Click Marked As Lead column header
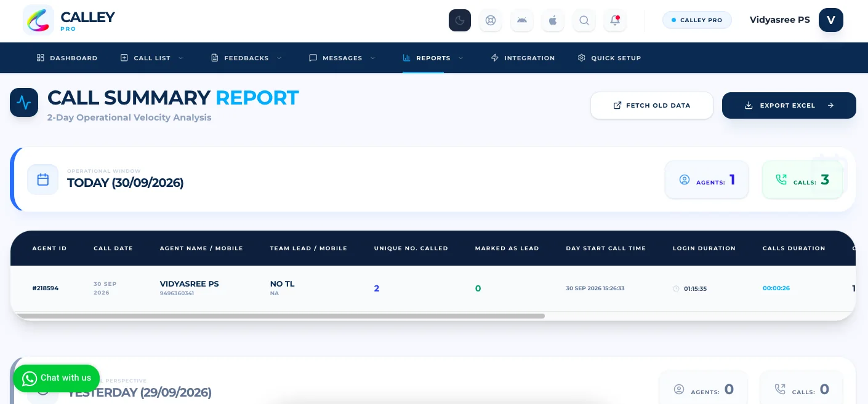 [507, 248]
